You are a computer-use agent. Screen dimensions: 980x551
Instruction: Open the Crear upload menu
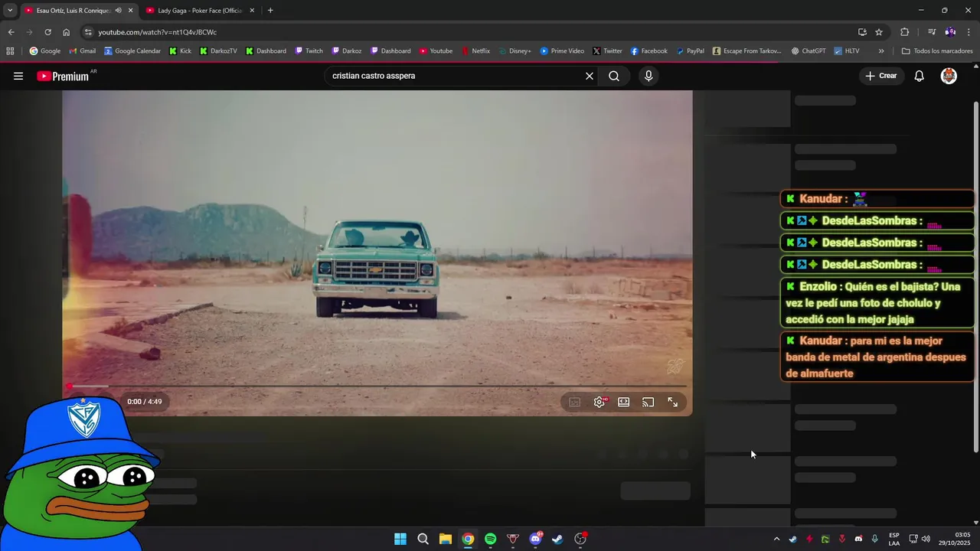coord(881,76)
